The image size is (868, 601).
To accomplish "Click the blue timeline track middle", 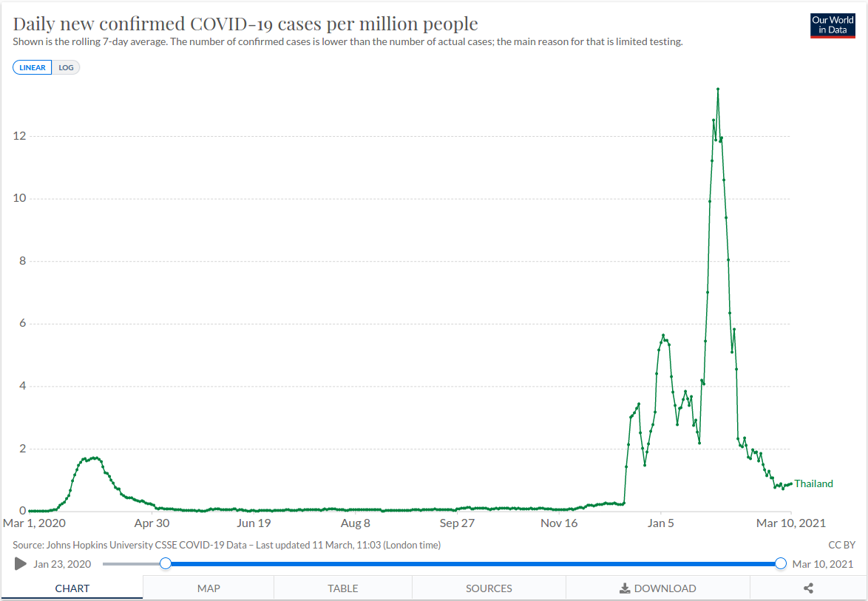I will [x=473, y=564].
